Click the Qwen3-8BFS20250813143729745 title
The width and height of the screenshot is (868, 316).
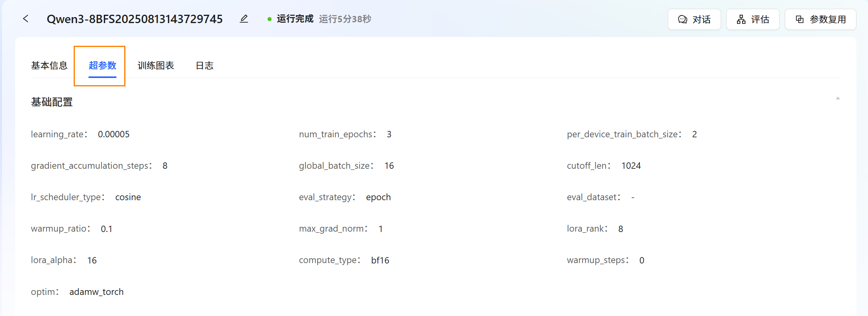tap(135, 19)
